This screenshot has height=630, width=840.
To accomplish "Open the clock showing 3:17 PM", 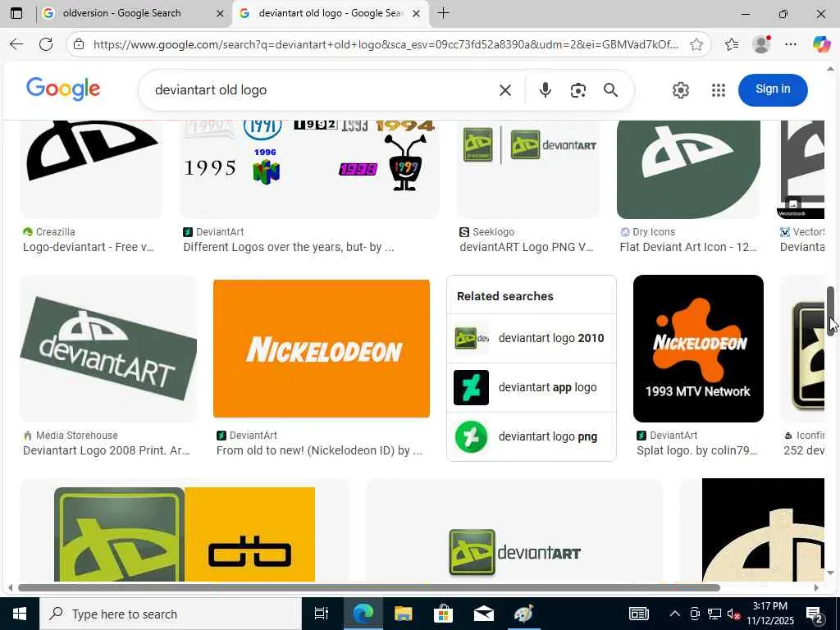I will coord(770,614).
